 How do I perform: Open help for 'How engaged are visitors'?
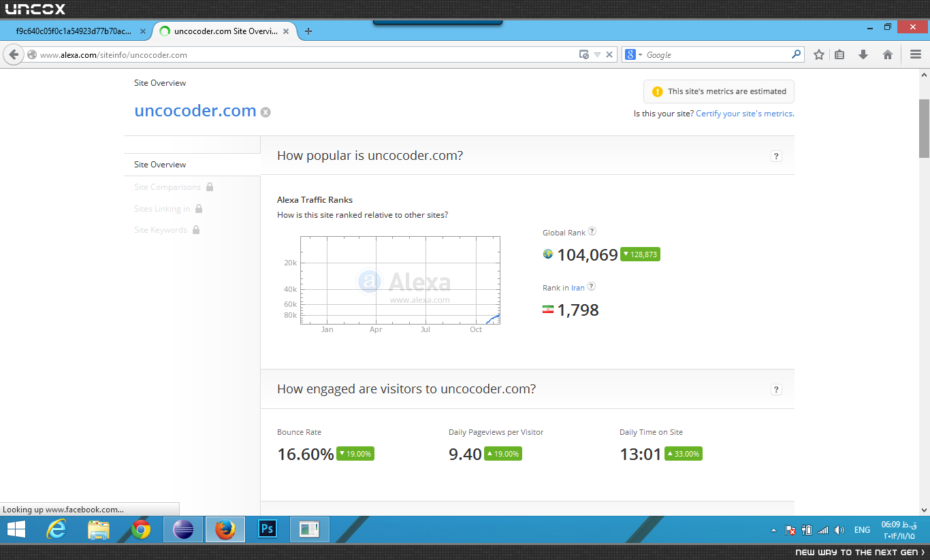tap(776, 390)
